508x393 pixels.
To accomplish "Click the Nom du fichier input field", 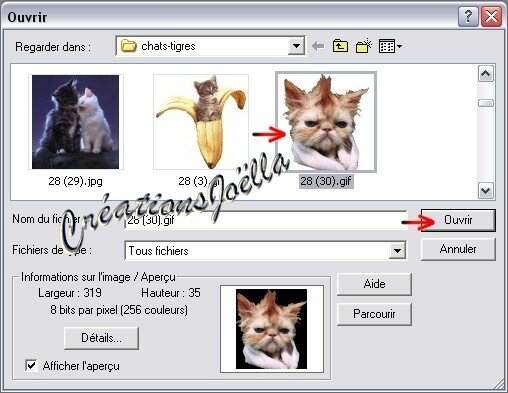I will [265, 220].
